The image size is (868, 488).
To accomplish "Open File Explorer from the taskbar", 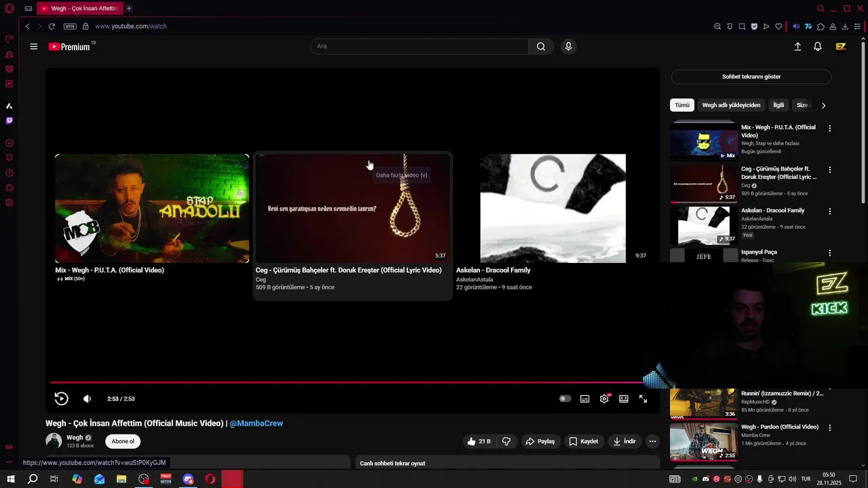I will coord(121,479).
